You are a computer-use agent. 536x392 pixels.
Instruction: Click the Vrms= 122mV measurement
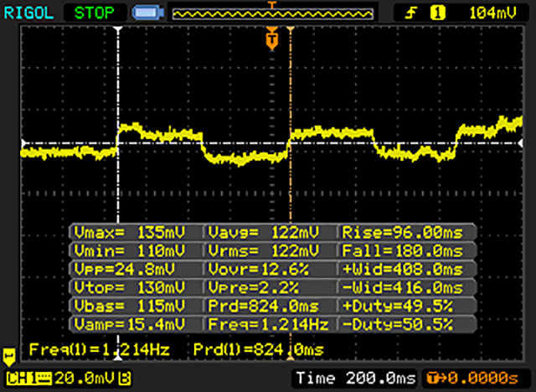point(264,250)
